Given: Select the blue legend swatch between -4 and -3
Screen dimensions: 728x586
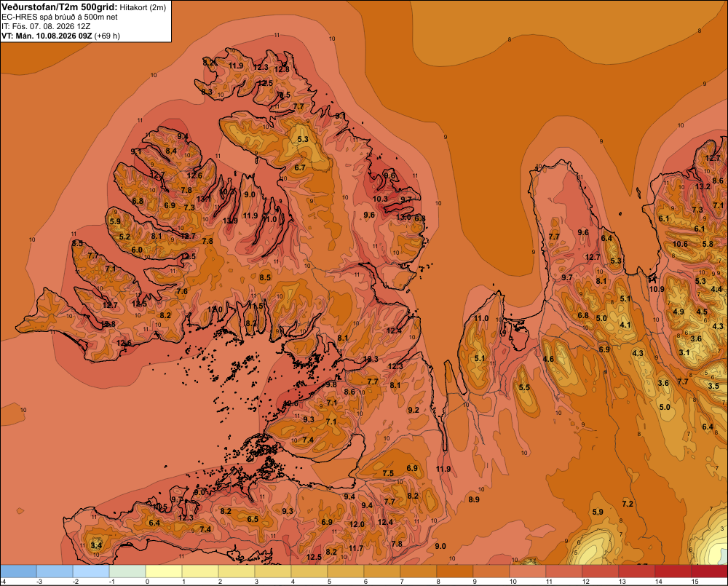Looking at the screenshot, I should tap(18, 571).
